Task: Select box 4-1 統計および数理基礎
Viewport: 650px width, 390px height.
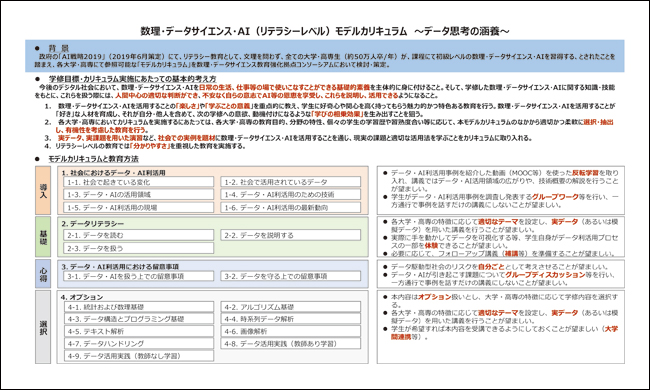Action: coord(138,307)
